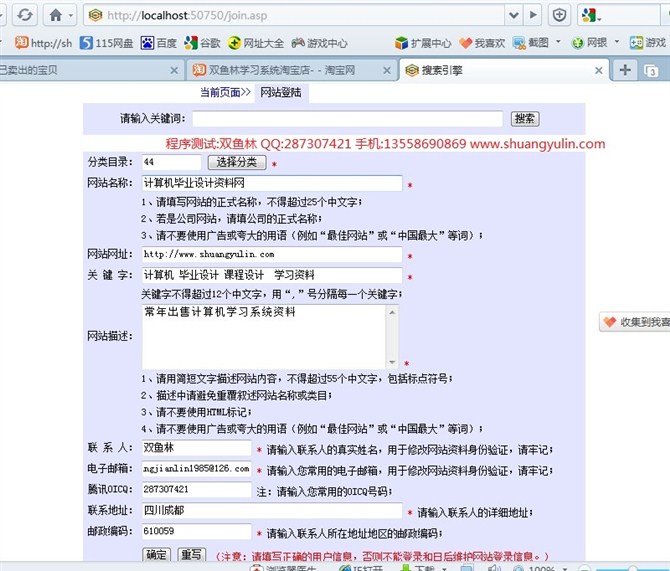Image resolution: width=670 pixels, height=571 pixels.
Task: Open the 网址大全 bookmark
Action: pos(256,43)
